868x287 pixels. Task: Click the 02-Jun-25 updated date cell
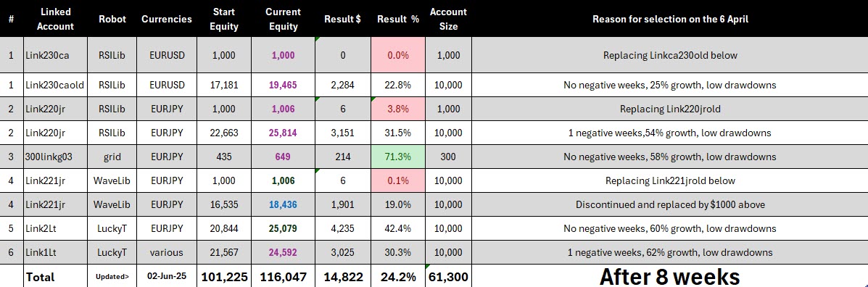point(166,277)
